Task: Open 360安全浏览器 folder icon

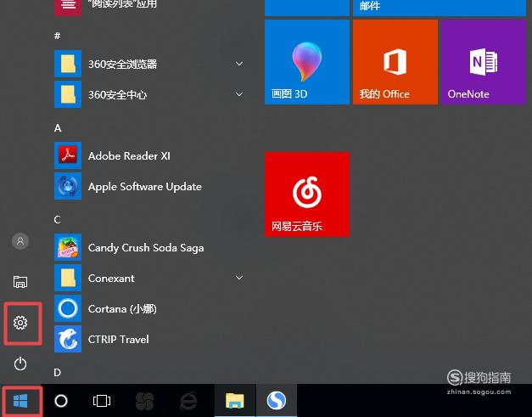Action: tap(68, 64)
